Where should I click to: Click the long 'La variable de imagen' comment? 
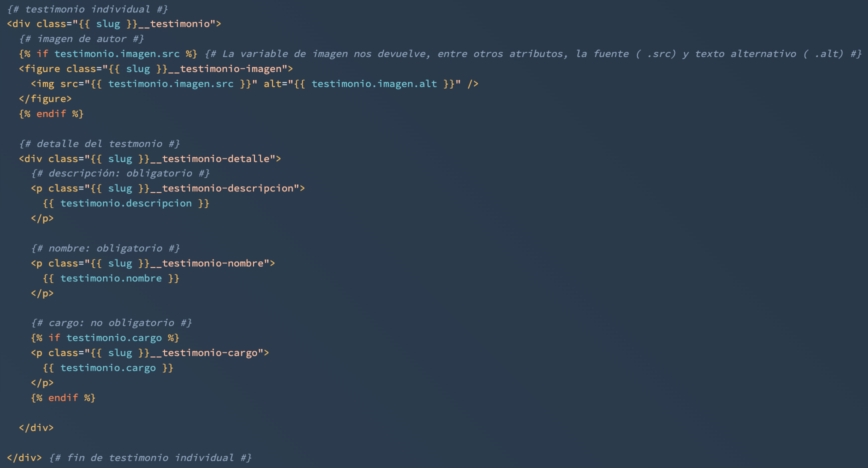click(533, 54)
